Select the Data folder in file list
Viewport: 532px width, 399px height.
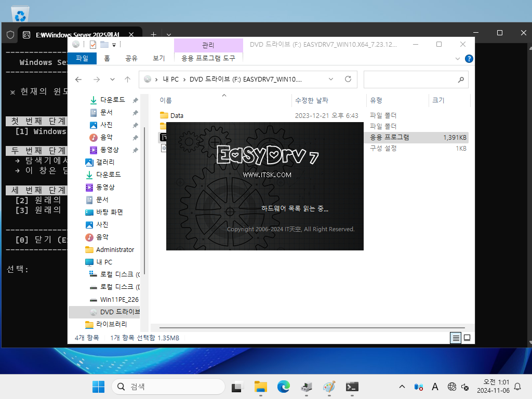(177, 116)
